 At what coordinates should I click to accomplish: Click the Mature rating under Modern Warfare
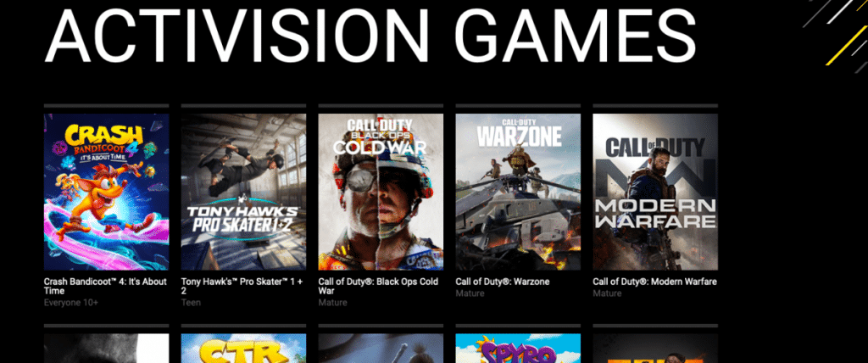tap(607, 293)
